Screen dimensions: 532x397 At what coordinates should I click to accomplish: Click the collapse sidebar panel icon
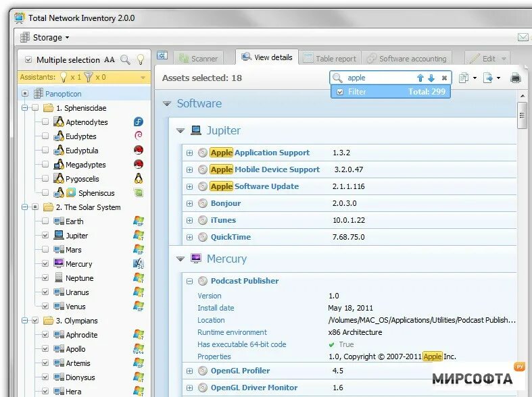[162, 55]
